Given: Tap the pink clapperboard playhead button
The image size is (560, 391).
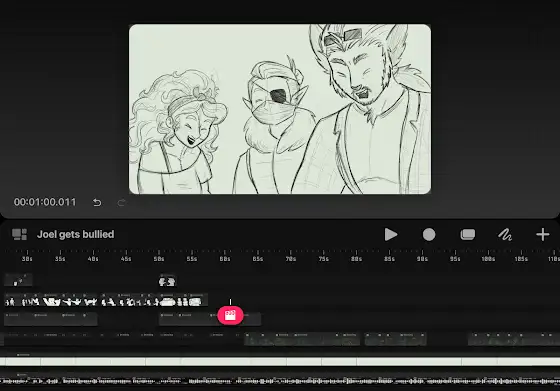Looking at the screenshot, I should (230, 315).
